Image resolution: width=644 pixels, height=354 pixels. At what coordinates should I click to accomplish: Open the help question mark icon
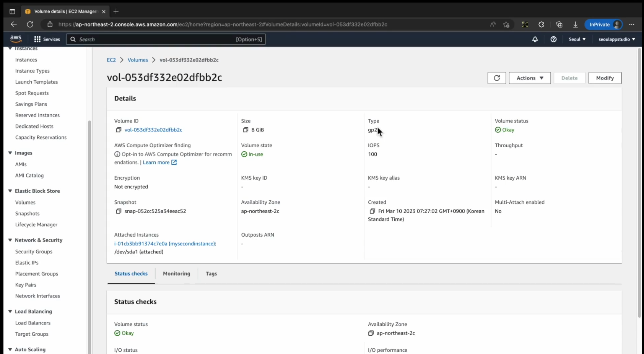553,39
